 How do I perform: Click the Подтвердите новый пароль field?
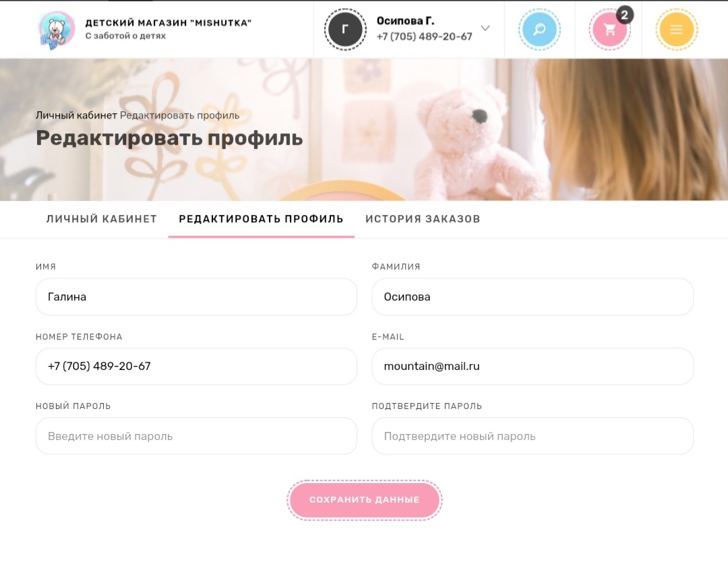pos(533,436)
